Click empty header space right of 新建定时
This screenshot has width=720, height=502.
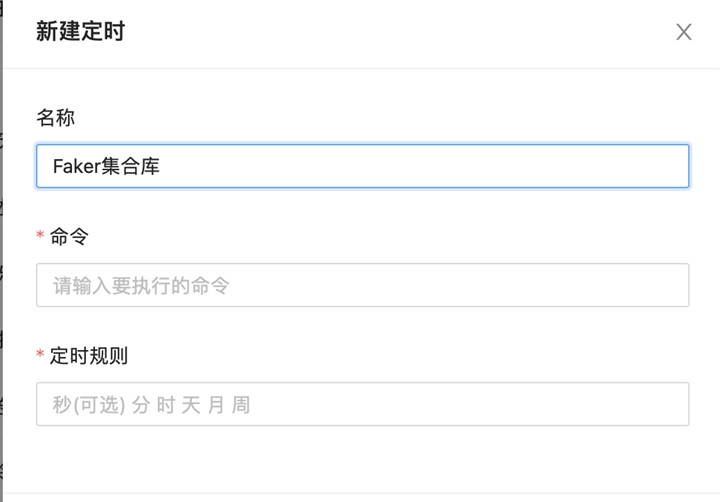tap(400, 32)
